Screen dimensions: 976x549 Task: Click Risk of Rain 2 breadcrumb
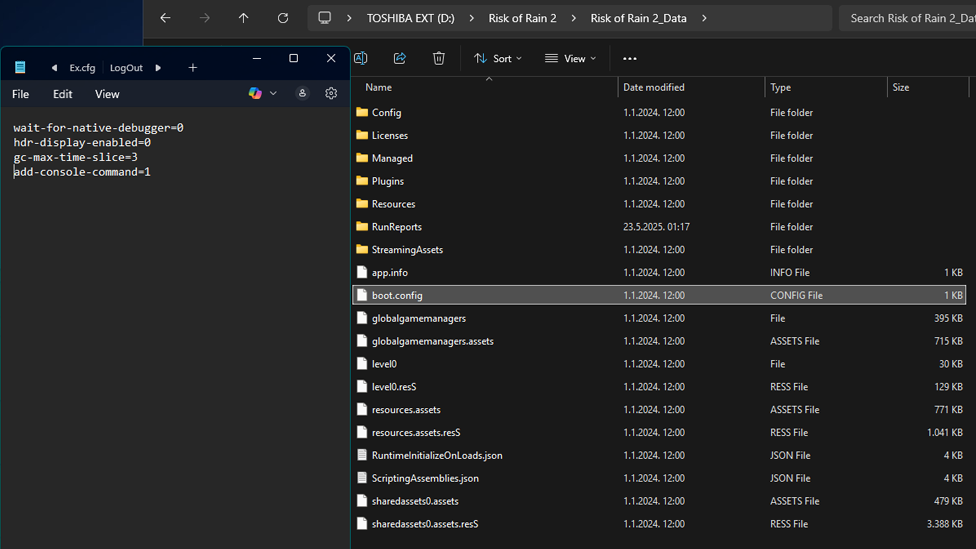tap(522, 18)
